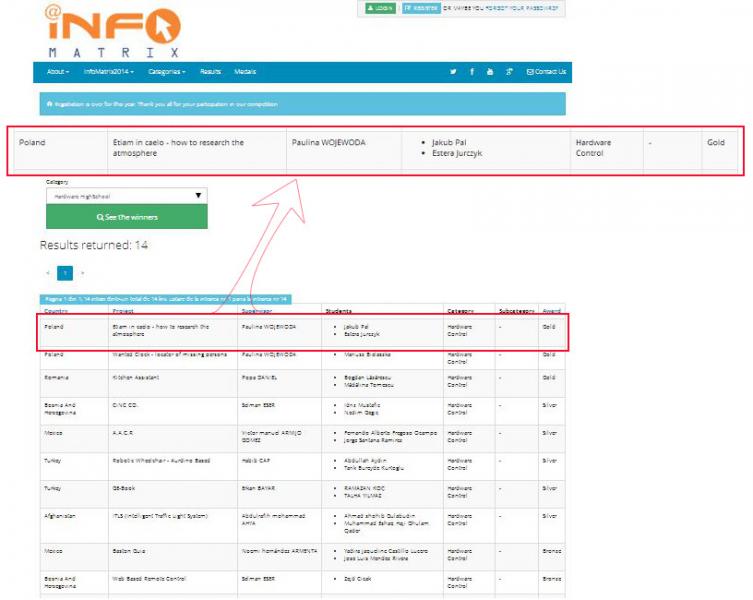
Task: Open the InfoMatrix Twitter page icon
Action: click(x=453, y=72)
